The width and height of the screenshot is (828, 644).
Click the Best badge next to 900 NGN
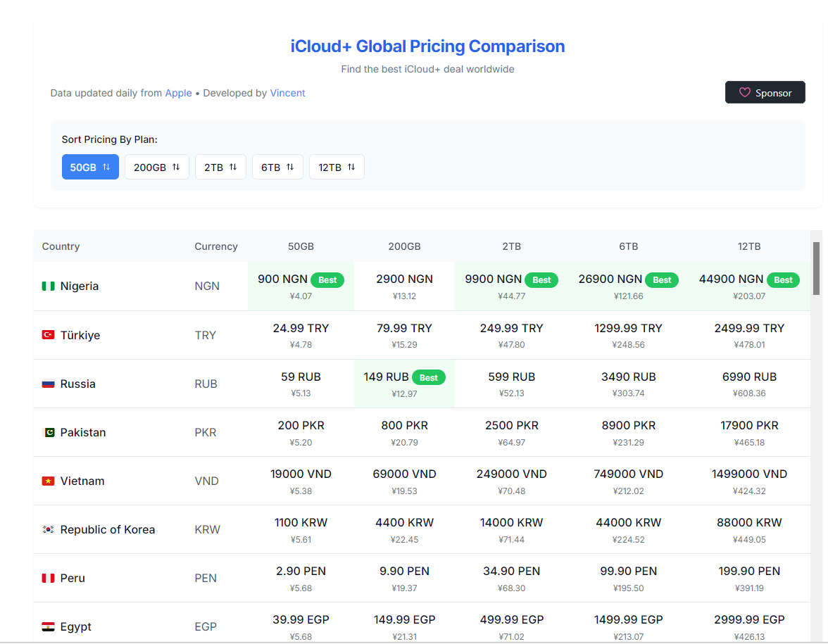[327, 280]
